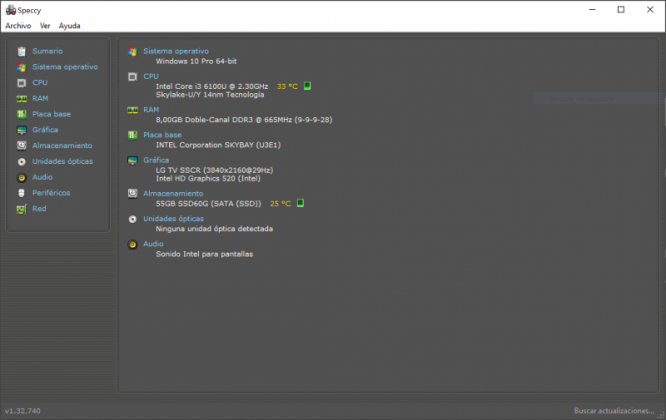Click INTEL Corporation SKYBAY (U3E1) text
Image resolution: width=666 pixels, height=420 pixels.
218,145
